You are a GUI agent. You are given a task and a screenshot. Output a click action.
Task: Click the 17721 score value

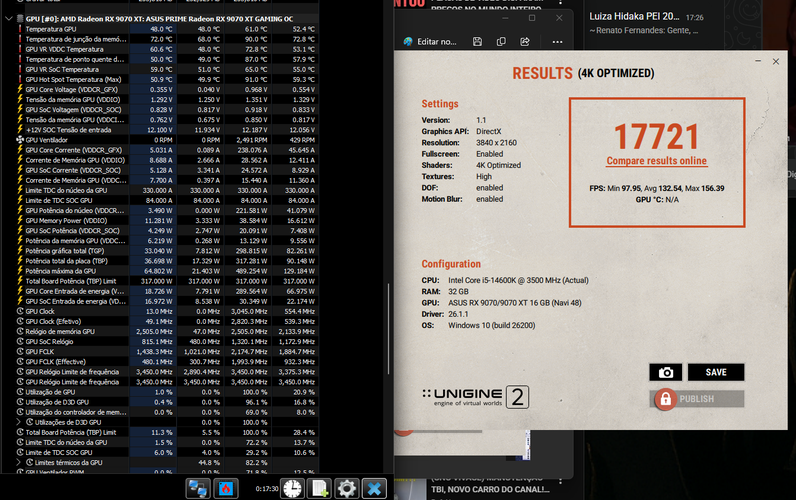tap(656, 137)
